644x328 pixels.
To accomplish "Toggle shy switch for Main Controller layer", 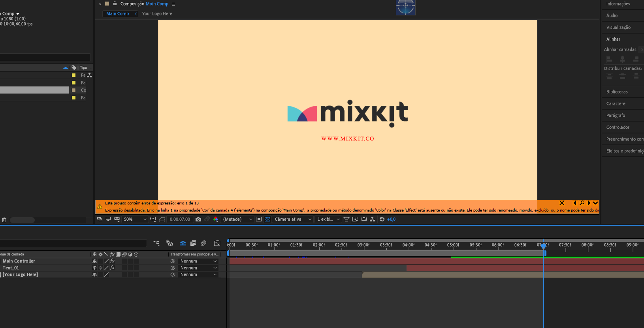I will (x=94, y=261).
